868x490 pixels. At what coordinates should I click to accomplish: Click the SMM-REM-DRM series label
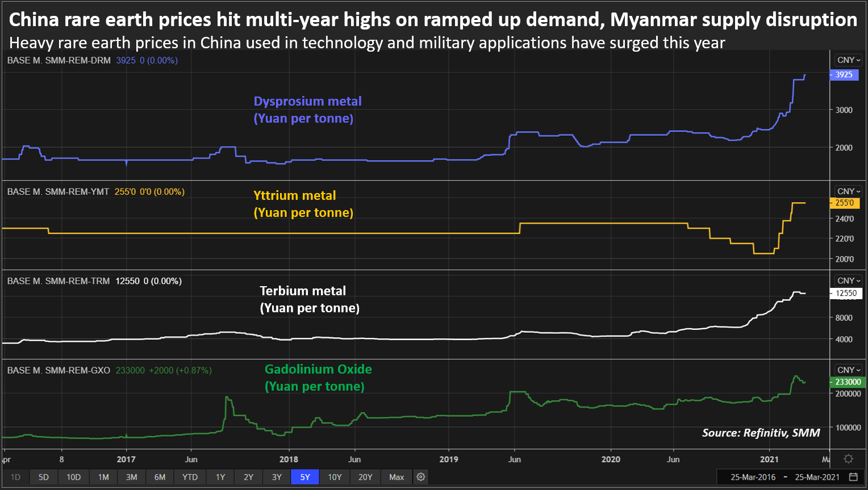point(59,60)
